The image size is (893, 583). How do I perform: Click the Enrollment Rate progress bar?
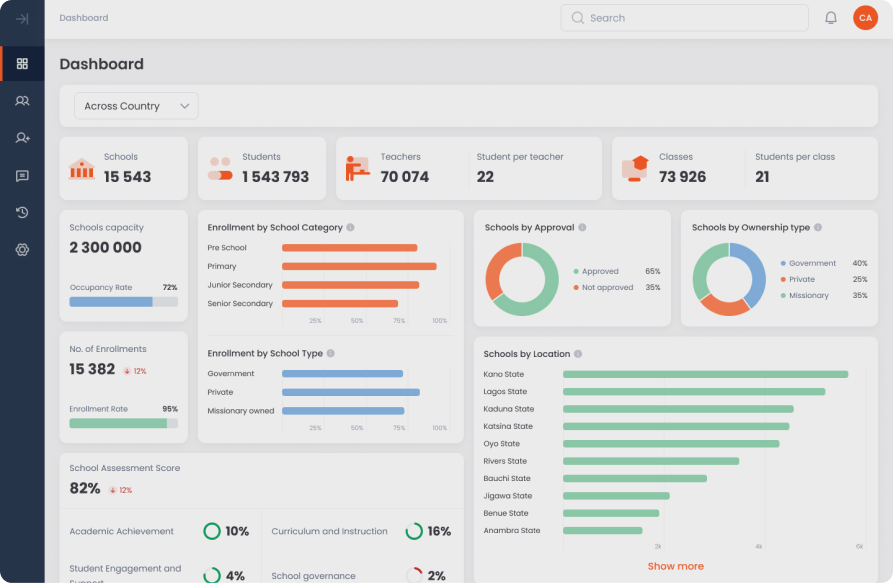[124, 423]
